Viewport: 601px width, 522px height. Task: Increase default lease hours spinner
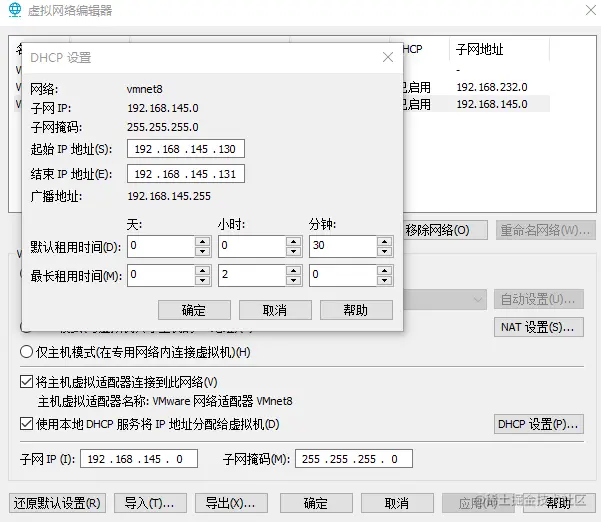(293, 241)
